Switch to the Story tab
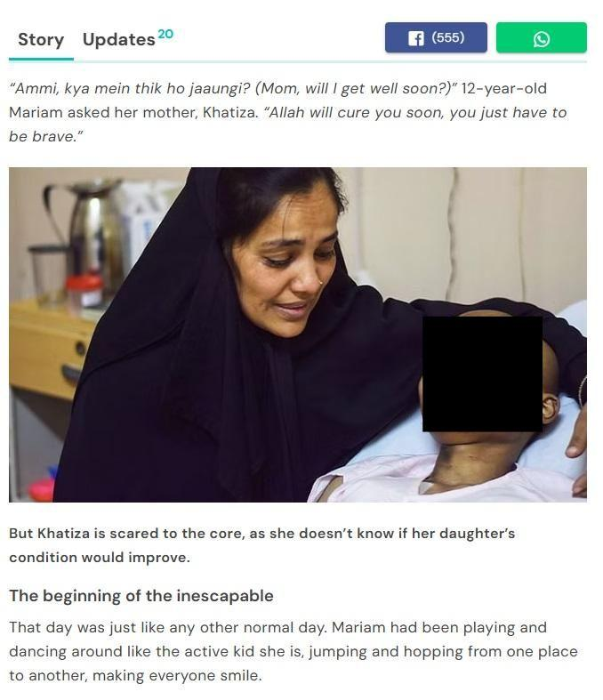The image size is (603, 700). click(x=41, y=40)
